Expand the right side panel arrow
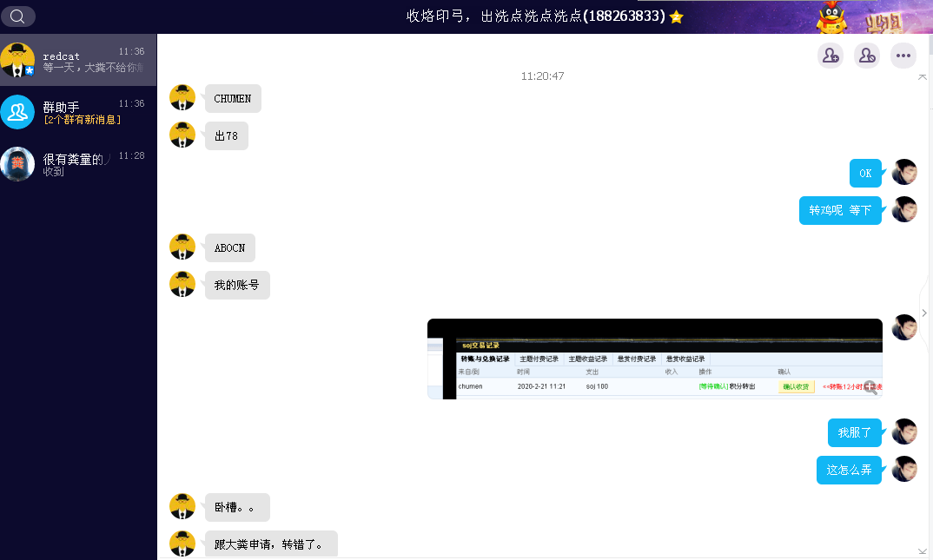The height and width of the screenshot is (560, 933). [924, 313]
